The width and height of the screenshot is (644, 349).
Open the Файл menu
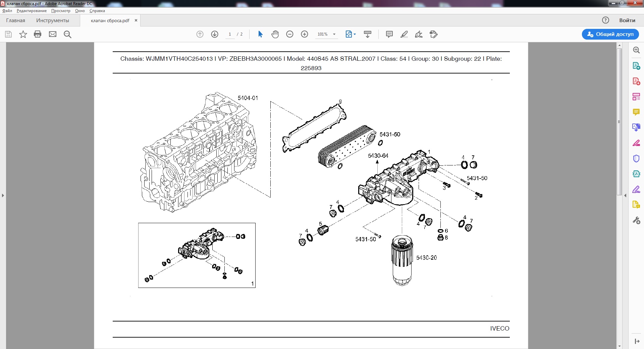point(7,11)
